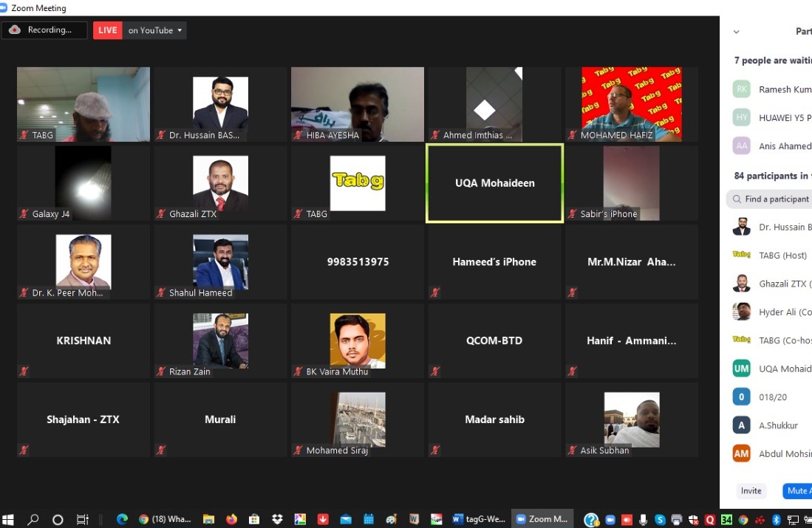This screenshot has width=812, height=528.
Task: Click Hyder Ali in the participants list
Action: coord(783,312)
